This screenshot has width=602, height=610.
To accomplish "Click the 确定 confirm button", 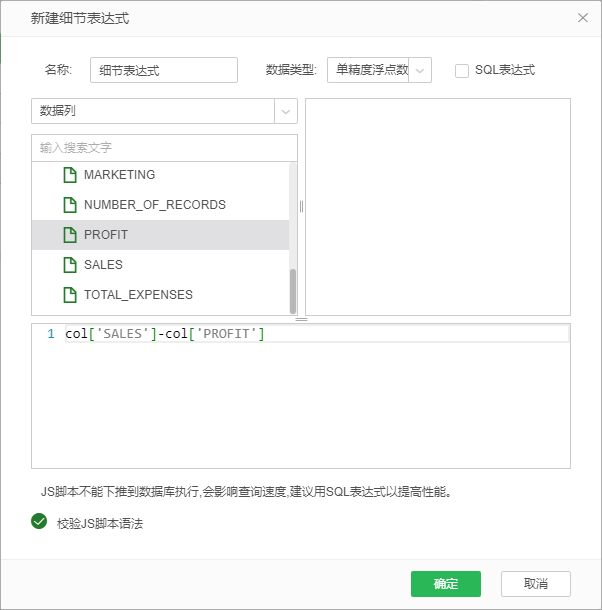I will [446, 584].
